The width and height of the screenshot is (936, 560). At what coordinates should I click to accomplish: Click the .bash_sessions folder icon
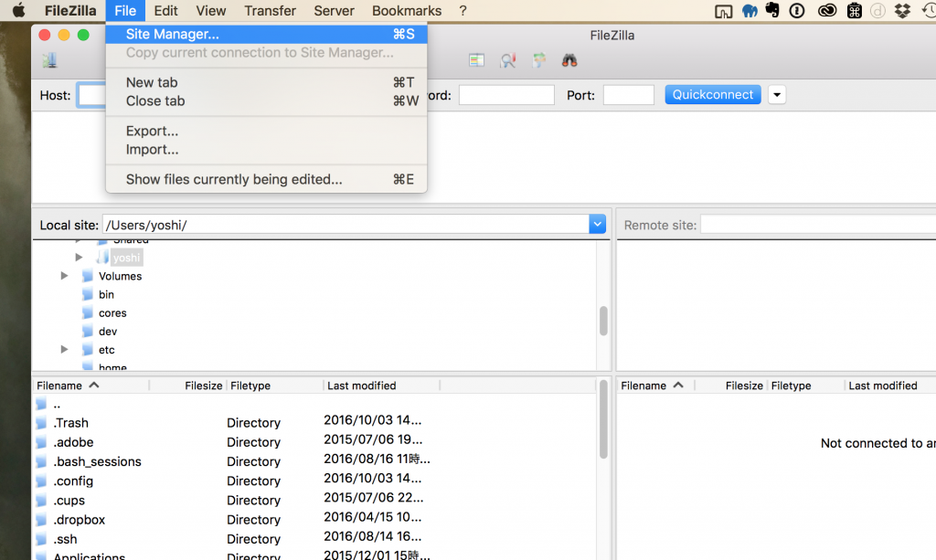(x=41, y=461)
